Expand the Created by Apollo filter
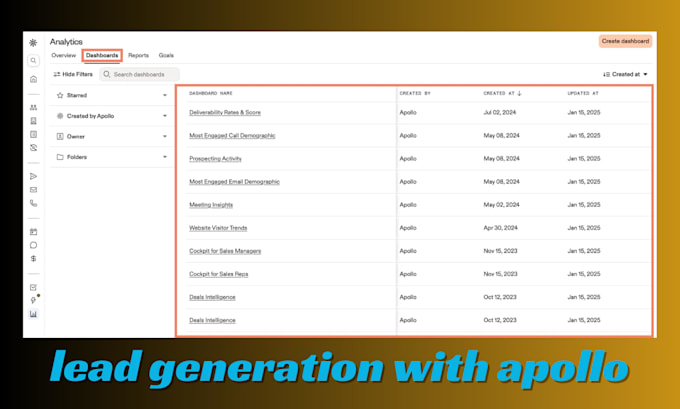The height and width of the screenshot is (409, 680). click(112, 116)
